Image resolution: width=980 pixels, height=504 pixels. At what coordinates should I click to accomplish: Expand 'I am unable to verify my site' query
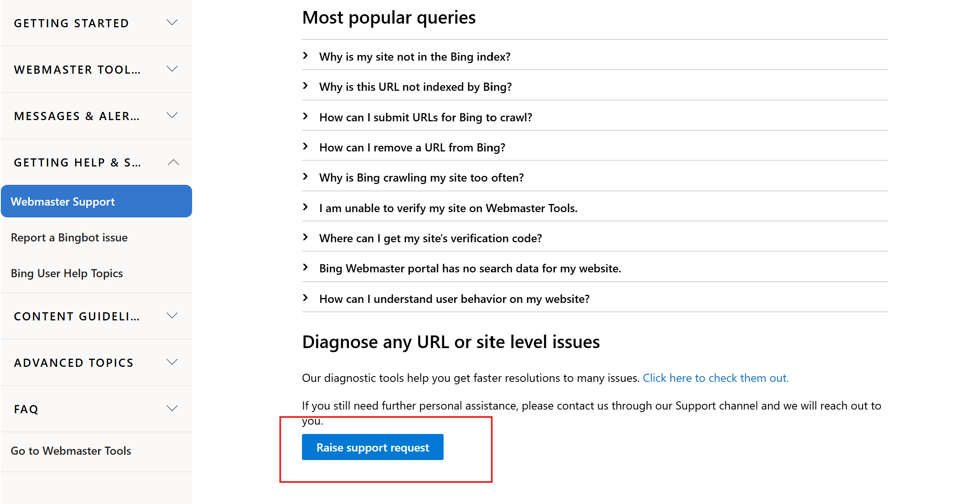click(306, 207)
